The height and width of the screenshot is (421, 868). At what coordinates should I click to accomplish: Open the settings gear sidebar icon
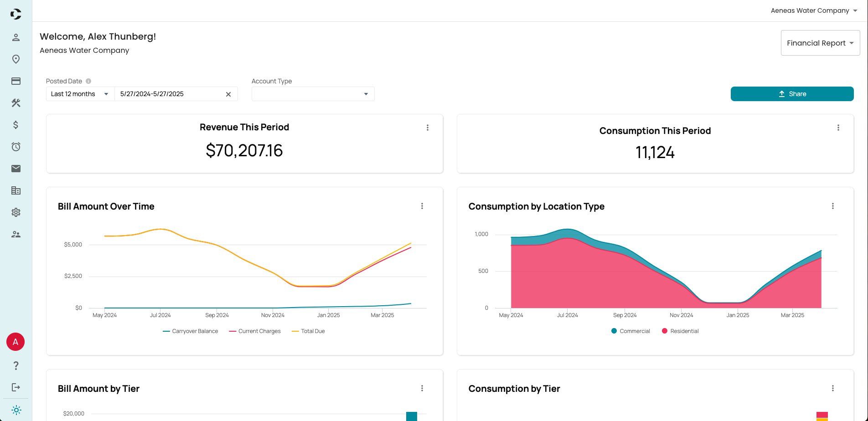[x=16, y=212]
